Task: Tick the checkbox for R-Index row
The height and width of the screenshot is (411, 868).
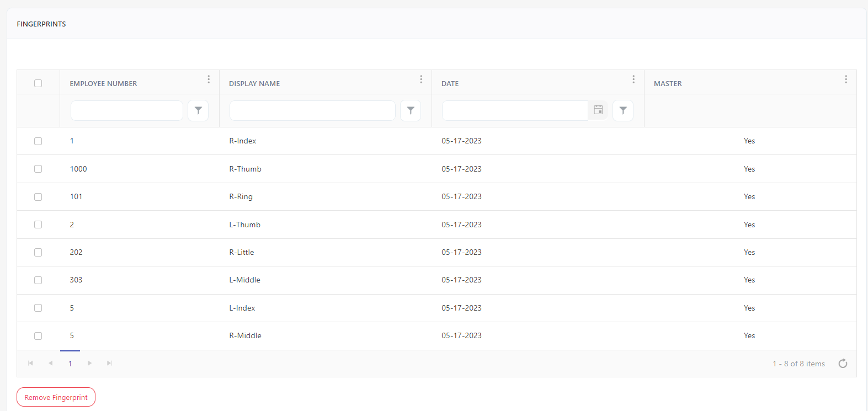Action: (38, 141)
